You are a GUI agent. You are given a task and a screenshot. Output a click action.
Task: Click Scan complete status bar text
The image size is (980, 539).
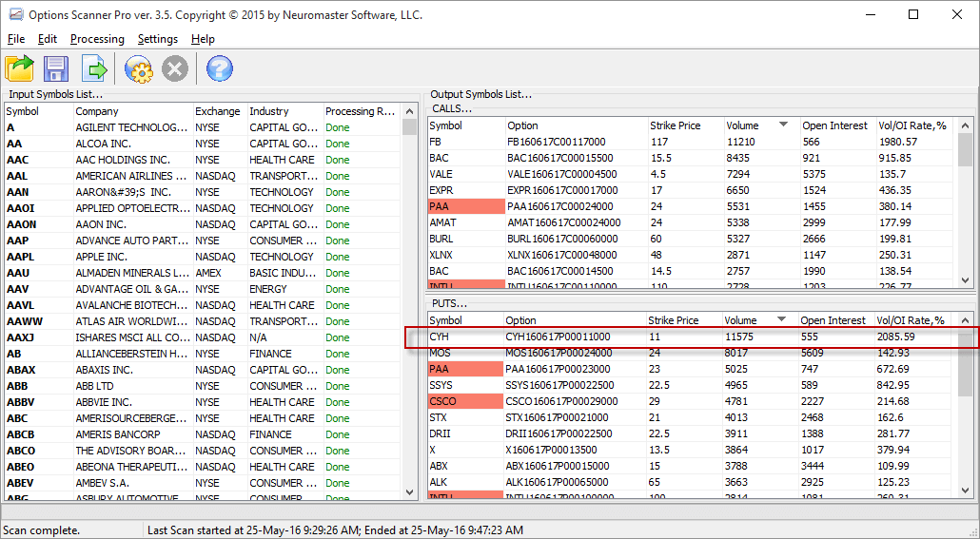(41, 530)
